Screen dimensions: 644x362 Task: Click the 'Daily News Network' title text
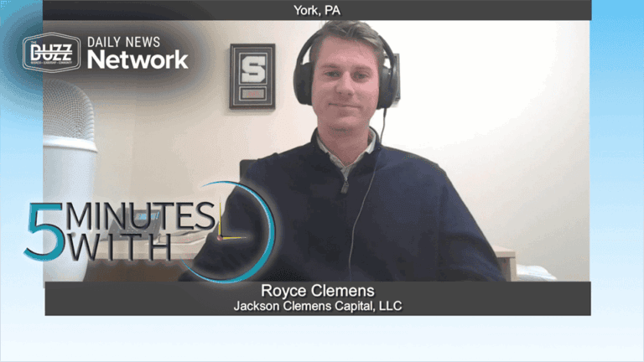138,53
